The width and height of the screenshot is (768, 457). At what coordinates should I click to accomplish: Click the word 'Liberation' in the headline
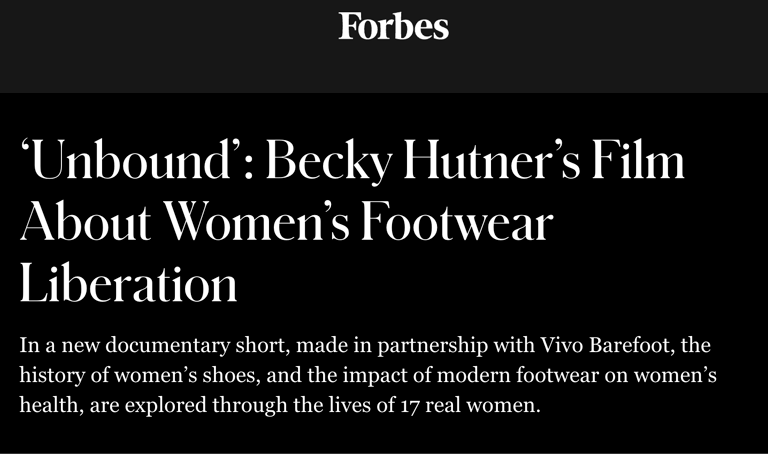(128, 284)
